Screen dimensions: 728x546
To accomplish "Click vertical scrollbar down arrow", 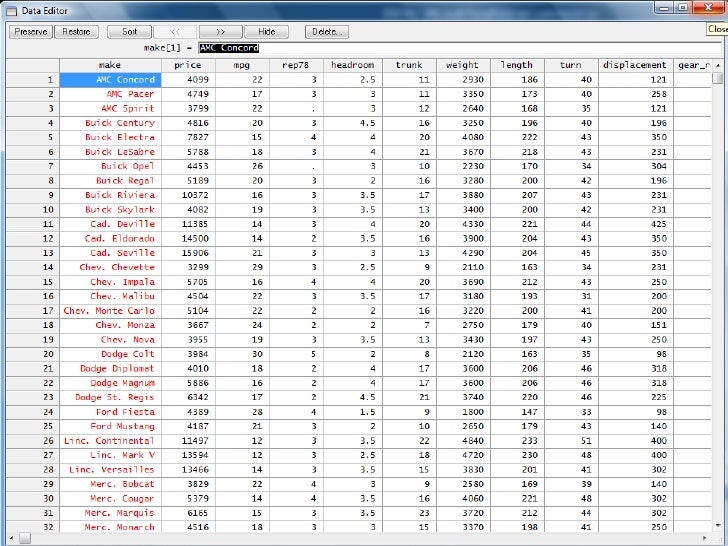I will point(718,525).
